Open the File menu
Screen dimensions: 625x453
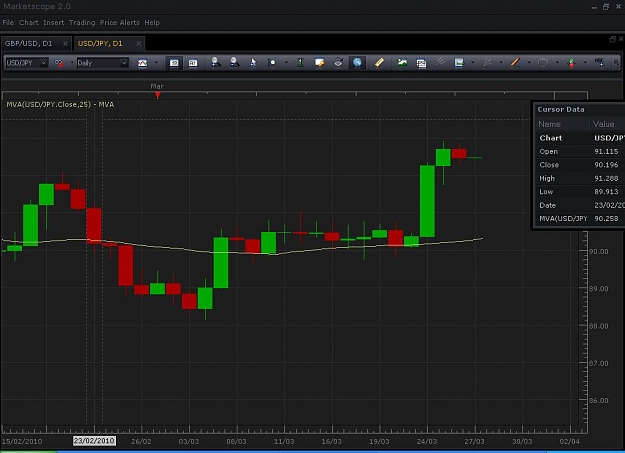tap(8, 23)
